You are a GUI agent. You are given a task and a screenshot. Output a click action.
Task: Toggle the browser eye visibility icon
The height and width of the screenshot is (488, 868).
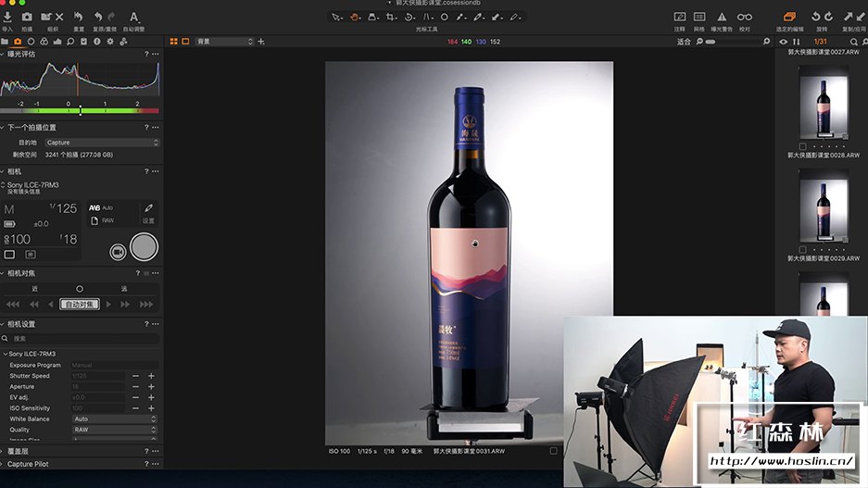click(x=784, y=42)
